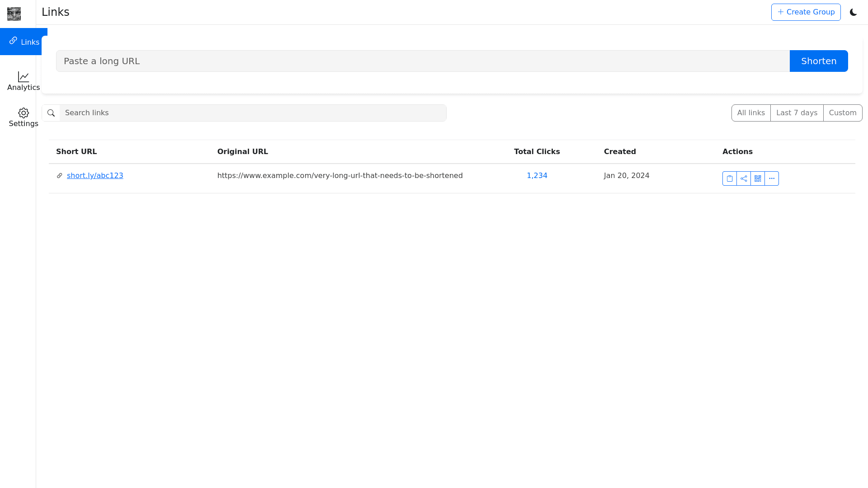868x488 pixels.
Task: Click the magnifying glass search icon
Action: tap(51, 113)
